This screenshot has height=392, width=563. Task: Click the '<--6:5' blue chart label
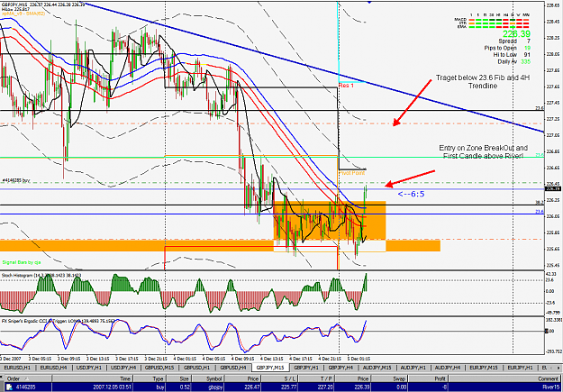coord(411,195)
